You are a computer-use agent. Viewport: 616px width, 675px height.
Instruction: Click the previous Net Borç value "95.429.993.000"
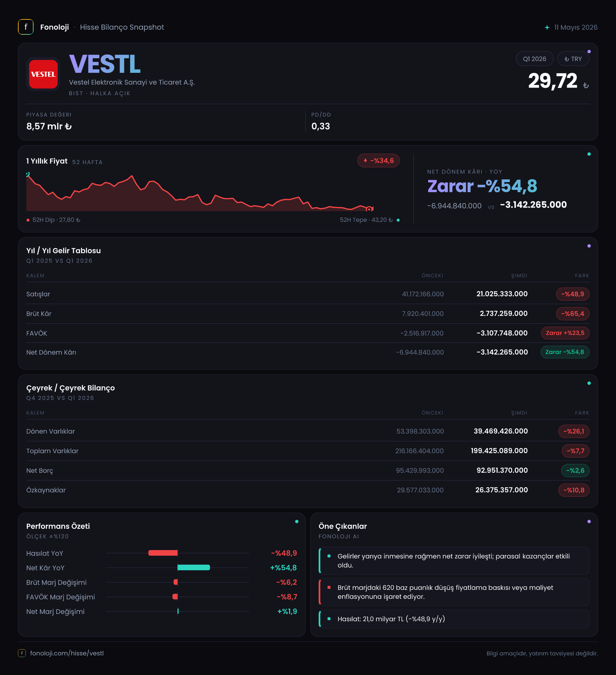pos(420,471)
